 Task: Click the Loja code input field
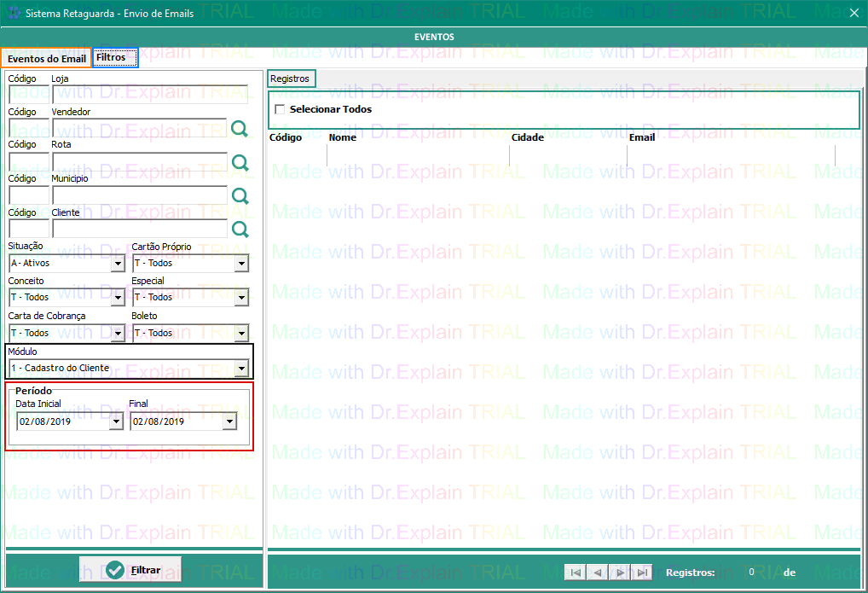pyautogui.click(x=29, y=94)
